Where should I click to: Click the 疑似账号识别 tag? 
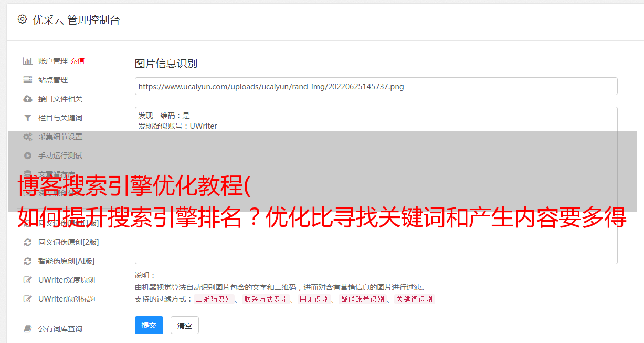pyautogui.click(x=362, y=299)
